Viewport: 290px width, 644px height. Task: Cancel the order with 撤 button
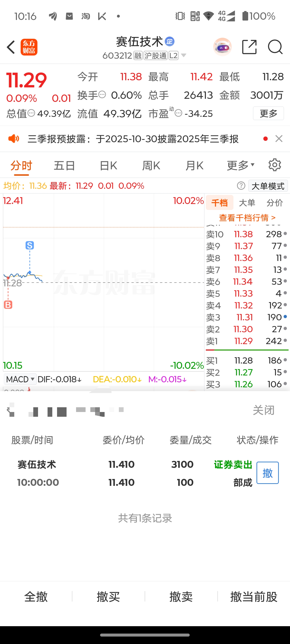click(x=267, y=473)
